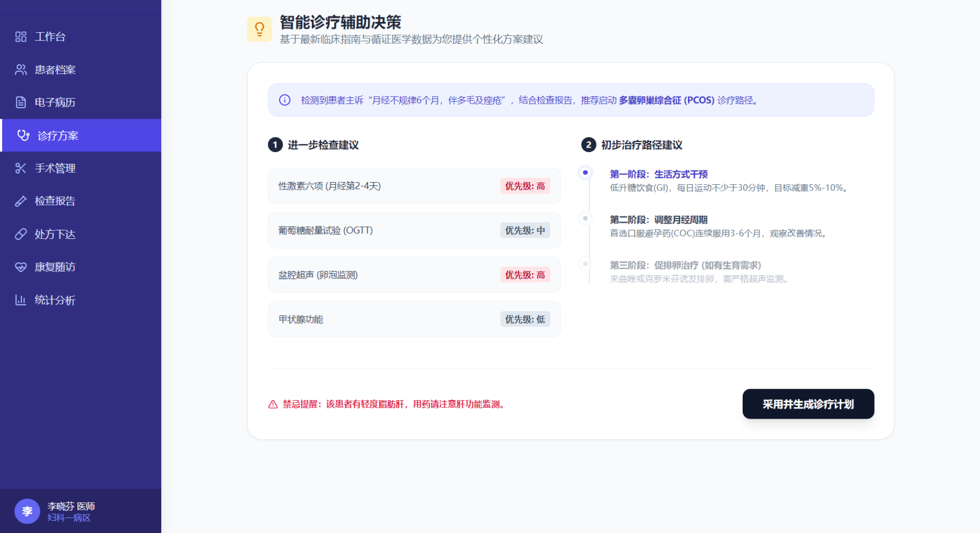Click the scissors icon for 手术管理
The height and width of the screenshot is (533, 980).
point(20,168)
